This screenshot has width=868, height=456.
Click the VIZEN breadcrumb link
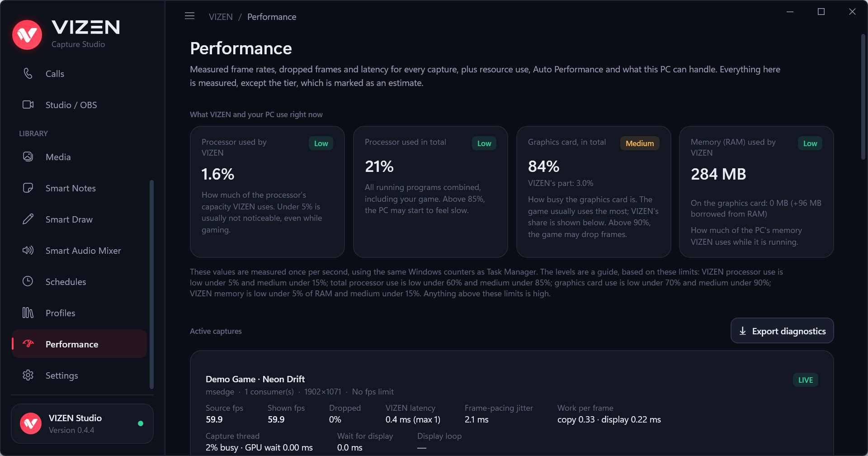(221, 17)
